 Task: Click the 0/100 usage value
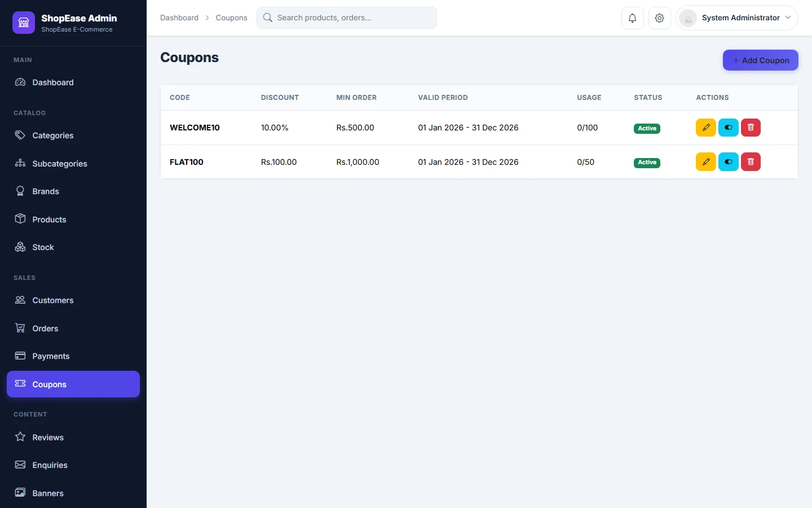tap(587, 128)
